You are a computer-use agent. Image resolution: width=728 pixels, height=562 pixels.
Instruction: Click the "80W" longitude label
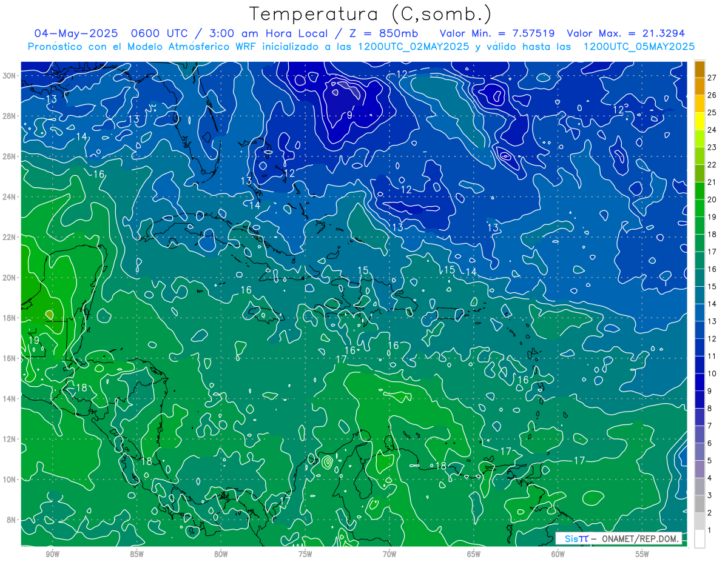pos(221,555)
